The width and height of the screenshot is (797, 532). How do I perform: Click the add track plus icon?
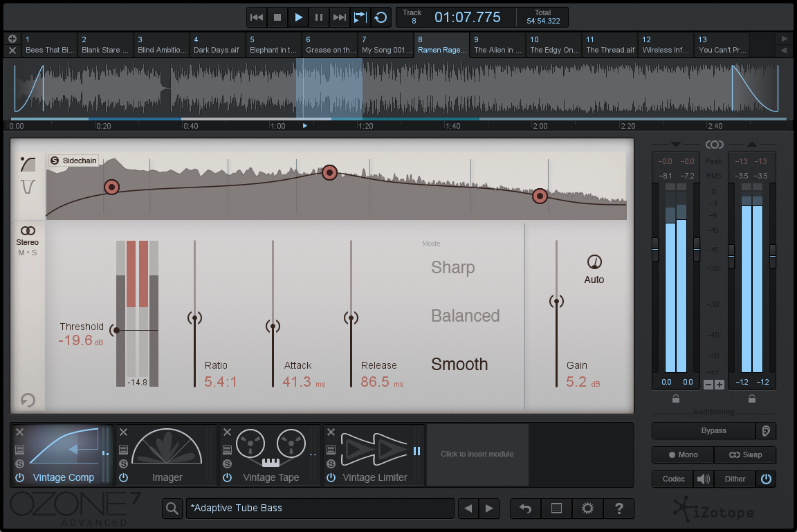(12, 39)
